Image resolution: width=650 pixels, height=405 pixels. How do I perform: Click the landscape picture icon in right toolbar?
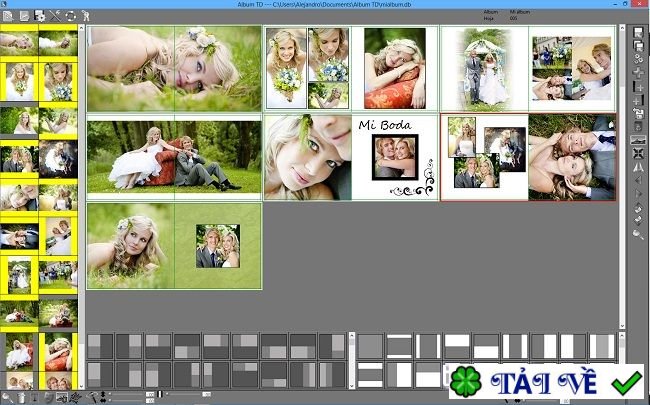coord(638,140)
